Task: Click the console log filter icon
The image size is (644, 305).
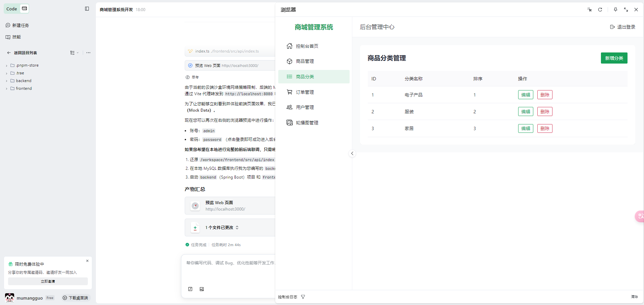Action: coord(303,297)
